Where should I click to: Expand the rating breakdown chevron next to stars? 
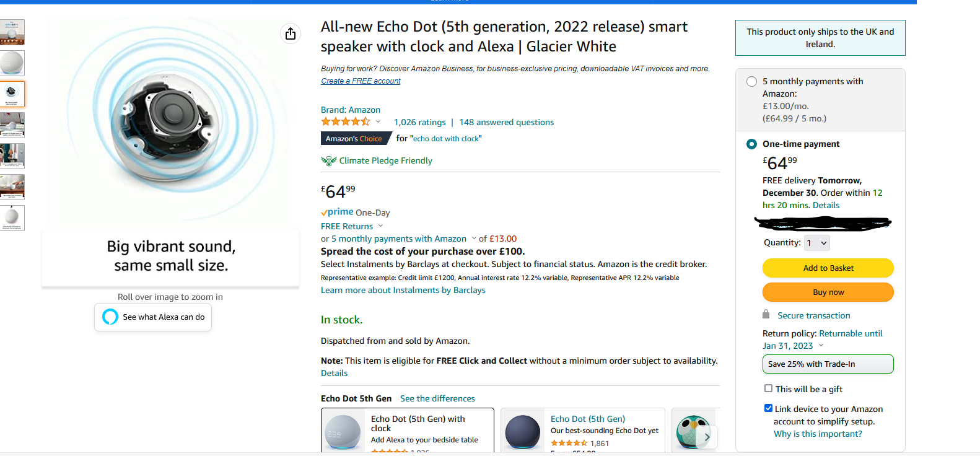378,122
